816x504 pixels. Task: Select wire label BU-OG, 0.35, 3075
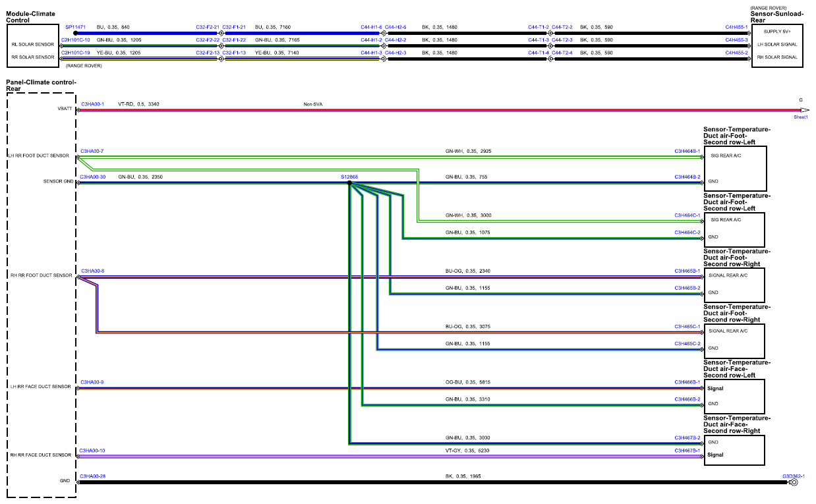(469, 326)
